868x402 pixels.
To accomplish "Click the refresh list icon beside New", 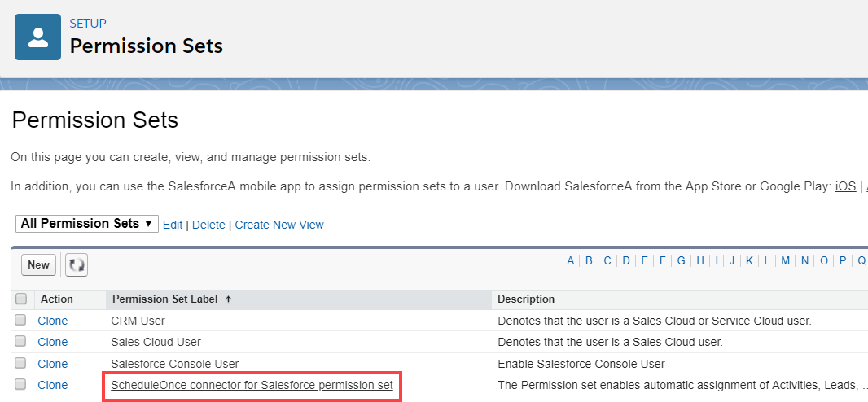I will click(76, 264).
